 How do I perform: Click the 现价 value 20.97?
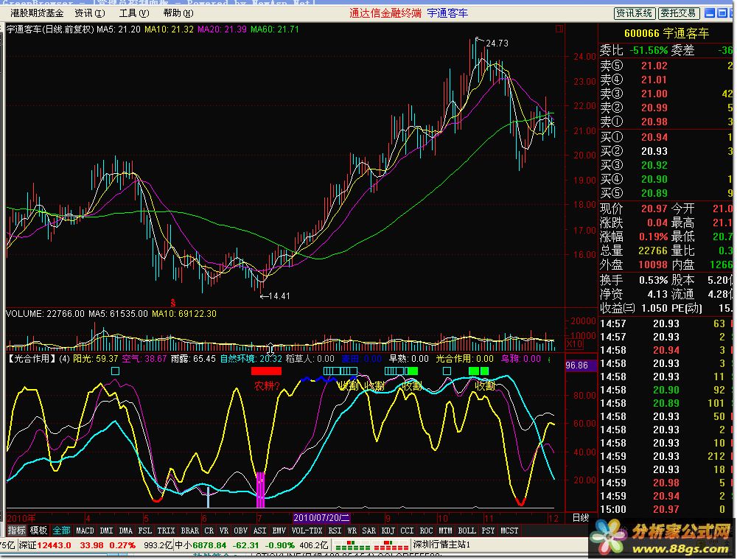pyautogui.click(x=654, y=209)
